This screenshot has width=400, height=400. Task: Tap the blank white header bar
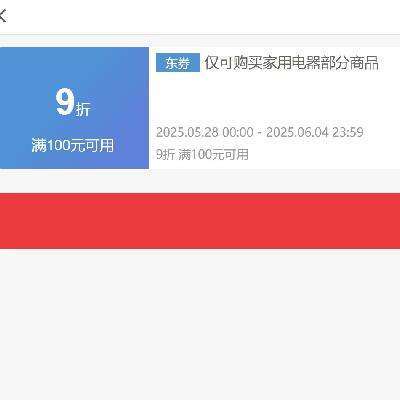(x=200, y=17)
